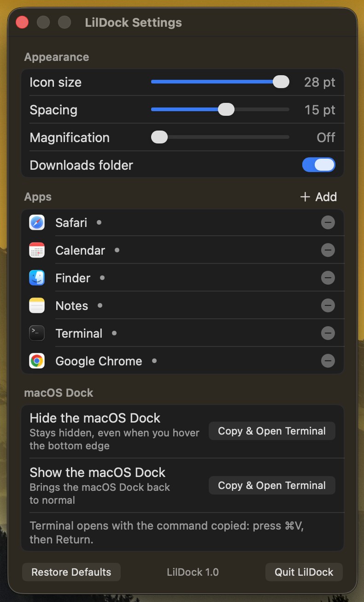
Task: Click the Calendar app icon
Action: coord(37,250)
